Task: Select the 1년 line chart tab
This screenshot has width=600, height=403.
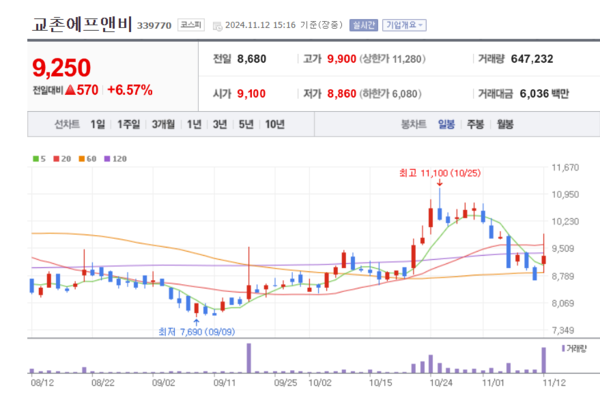Action: (194, 124)
